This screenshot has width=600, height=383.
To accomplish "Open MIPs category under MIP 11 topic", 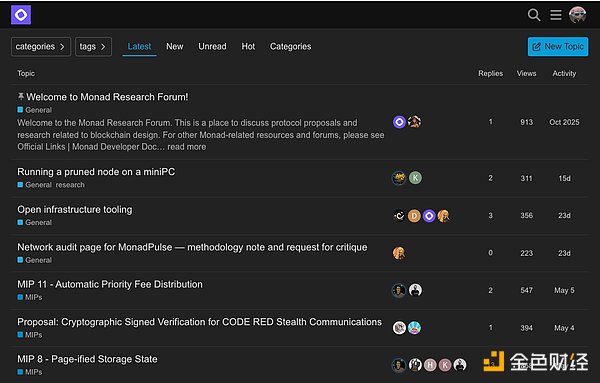I will [30, 297].
